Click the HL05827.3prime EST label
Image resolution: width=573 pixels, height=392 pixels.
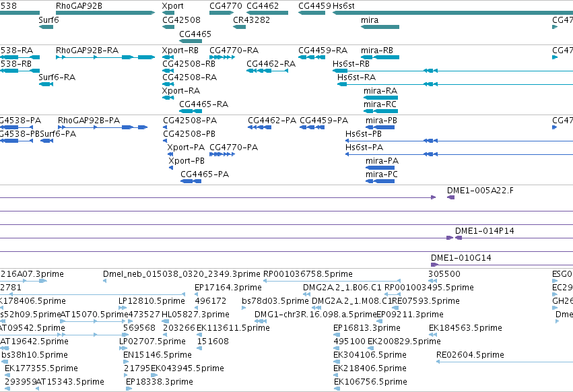pyautogui.click(x=195, y=315)
